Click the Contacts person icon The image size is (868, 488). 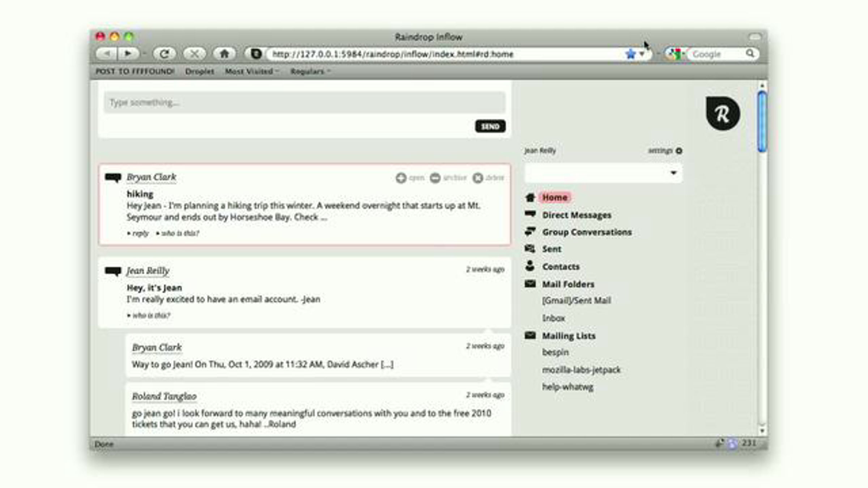[530, 266]
